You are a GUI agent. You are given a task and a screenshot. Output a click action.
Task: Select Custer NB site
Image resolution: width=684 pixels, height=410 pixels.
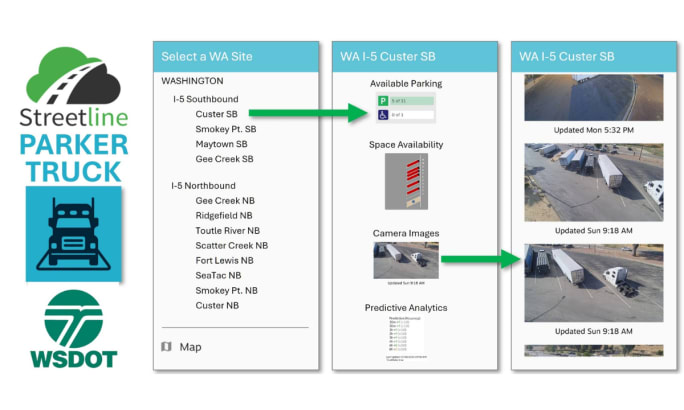click(217, 305)
